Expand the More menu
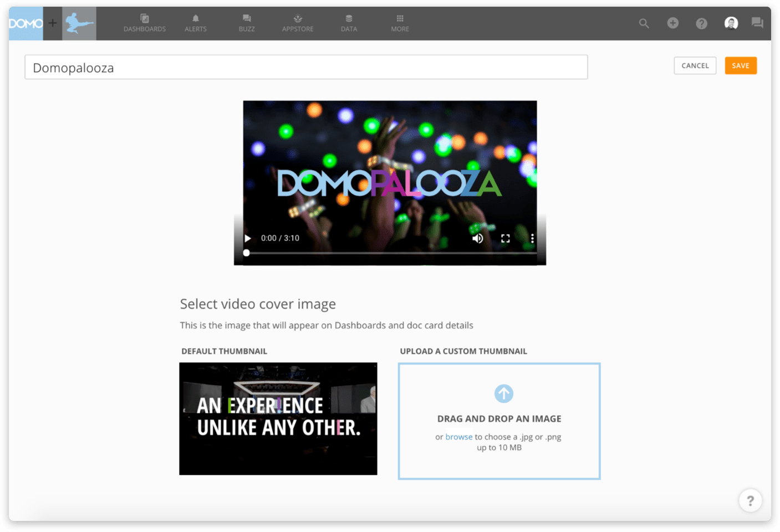The image size is (780, 532). pos(400,23)
